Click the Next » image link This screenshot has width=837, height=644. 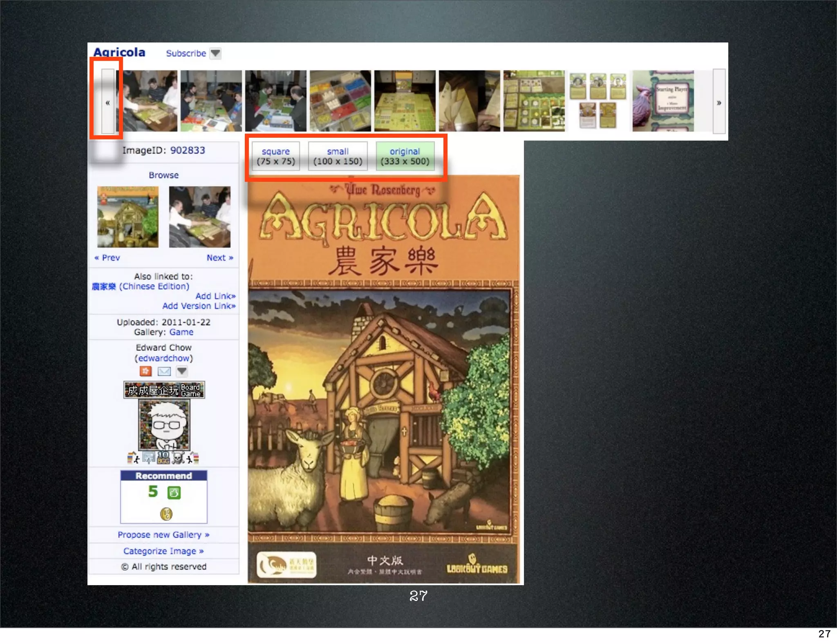click(x=219, y=258)
